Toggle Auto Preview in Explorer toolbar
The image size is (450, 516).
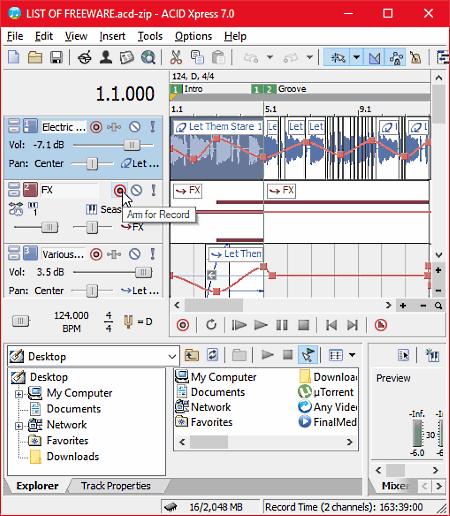tap(308, 354)
